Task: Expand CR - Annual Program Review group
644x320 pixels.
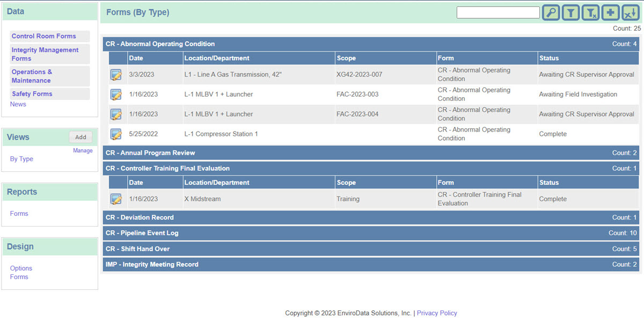Action: point(371,153)
